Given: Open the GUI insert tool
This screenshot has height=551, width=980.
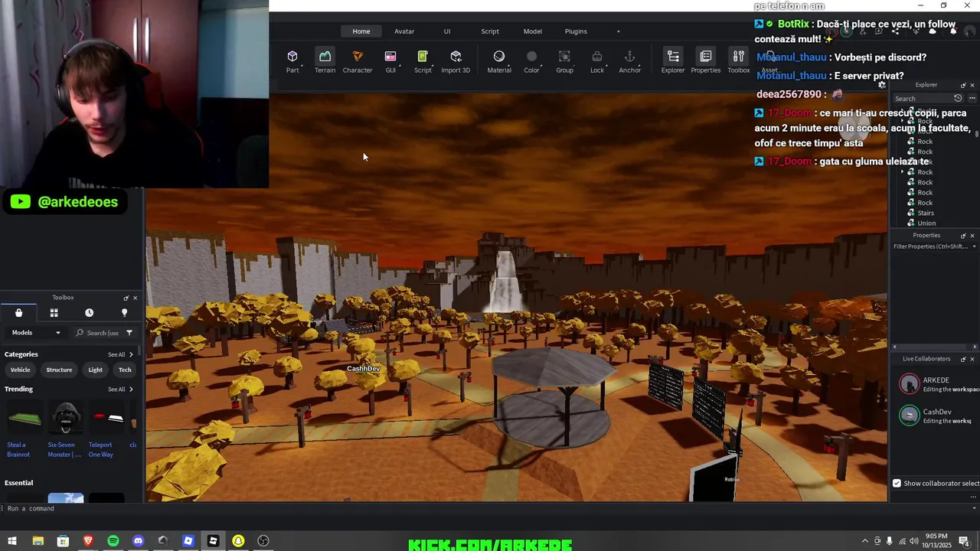Looking at the screenshot, I should tap(390, 61).
